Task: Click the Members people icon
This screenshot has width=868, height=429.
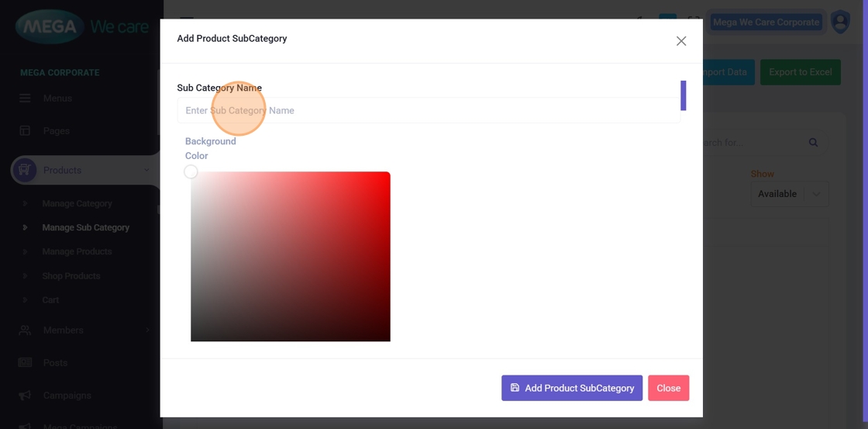Action: pos(25,330)
